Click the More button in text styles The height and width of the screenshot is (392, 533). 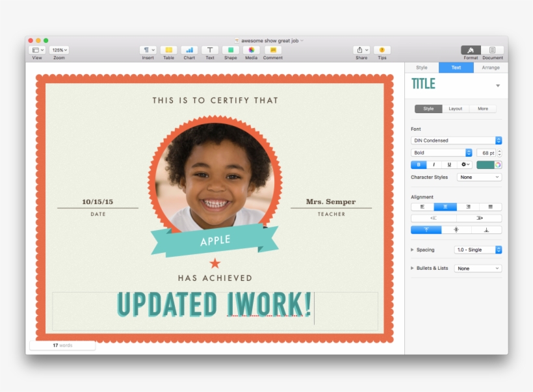click(483, 109)
